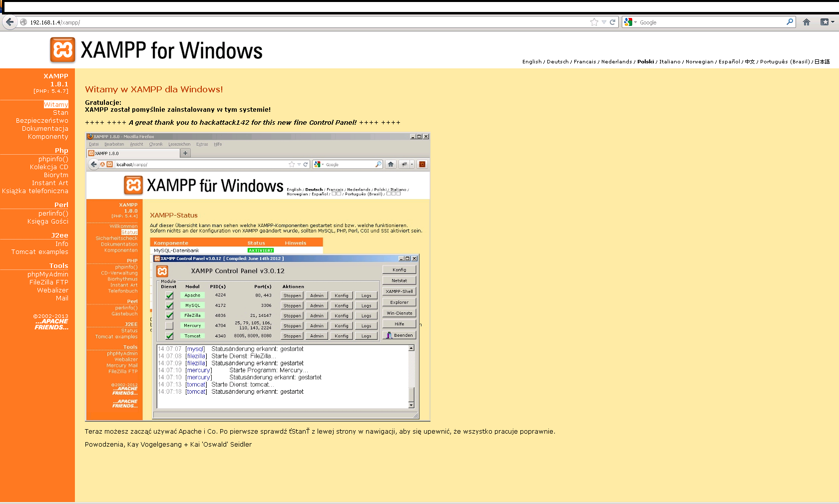Click the globe site identity icon
The width and height of the screenshot is (839, 504).
tap(23, 22)
